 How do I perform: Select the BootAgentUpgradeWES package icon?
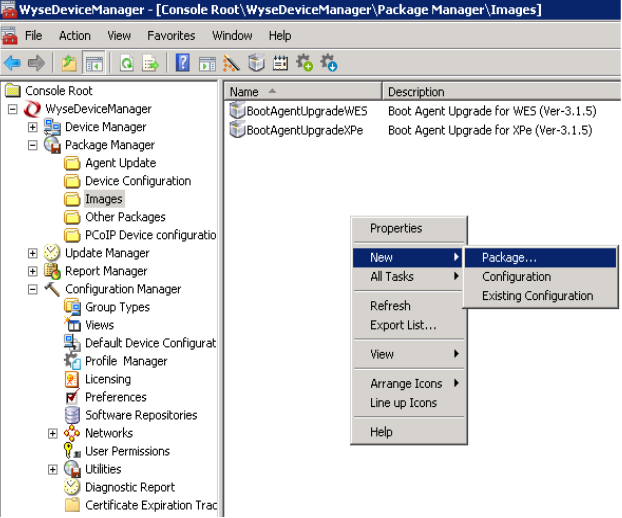pyautogui.click(x=237, y=111)
